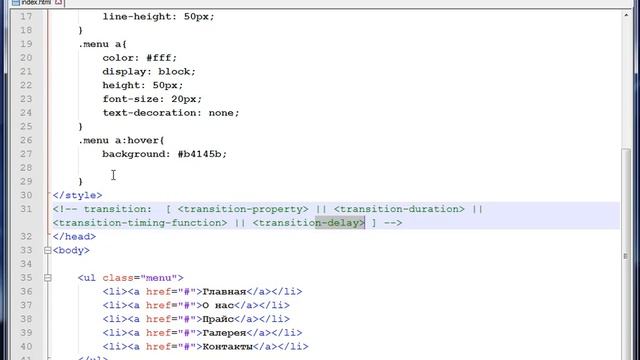Click the closing '</head>' tag
This screenshot has width=640, height=360.
click(x=74, y=237)
